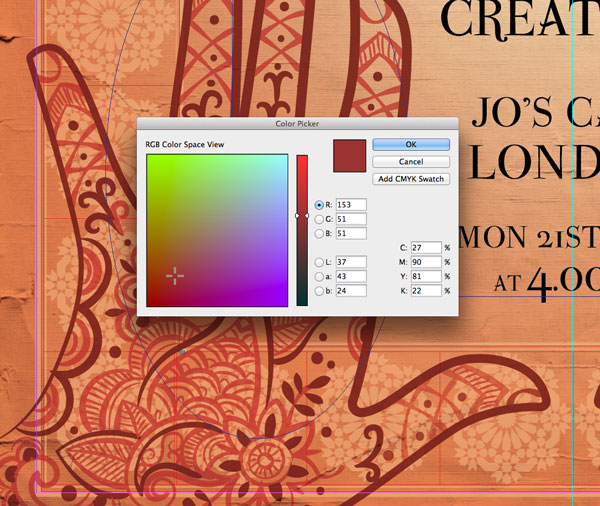600x506 pixels.
Task: Click the R value field showing 153
Action: point(351,205)
